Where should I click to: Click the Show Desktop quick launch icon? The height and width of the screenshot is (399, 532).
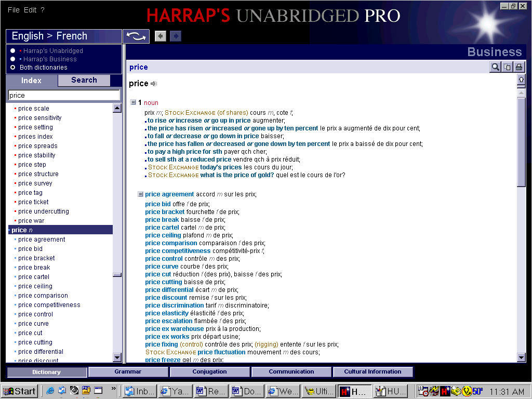[98, 391]
